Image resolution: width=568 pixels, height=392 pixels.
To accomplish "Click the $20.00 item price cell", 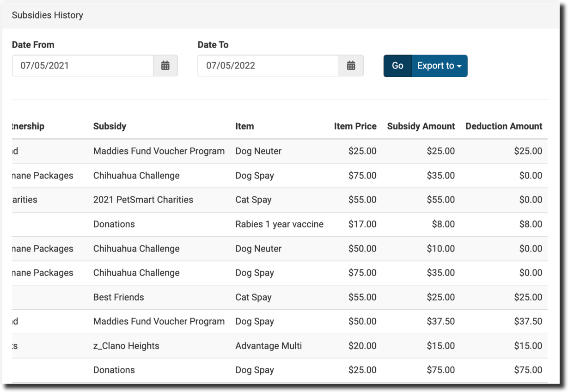I will pyautogui.click(x=362, y=346).
